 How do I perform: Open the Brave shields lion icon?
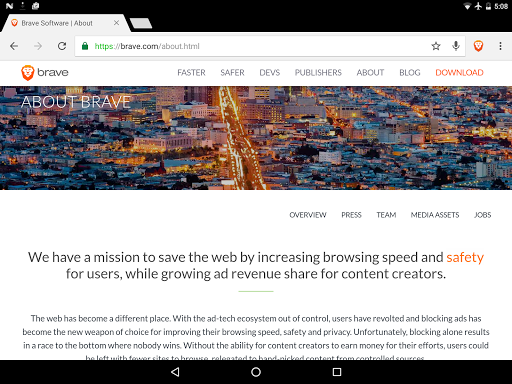coord(478,46)
